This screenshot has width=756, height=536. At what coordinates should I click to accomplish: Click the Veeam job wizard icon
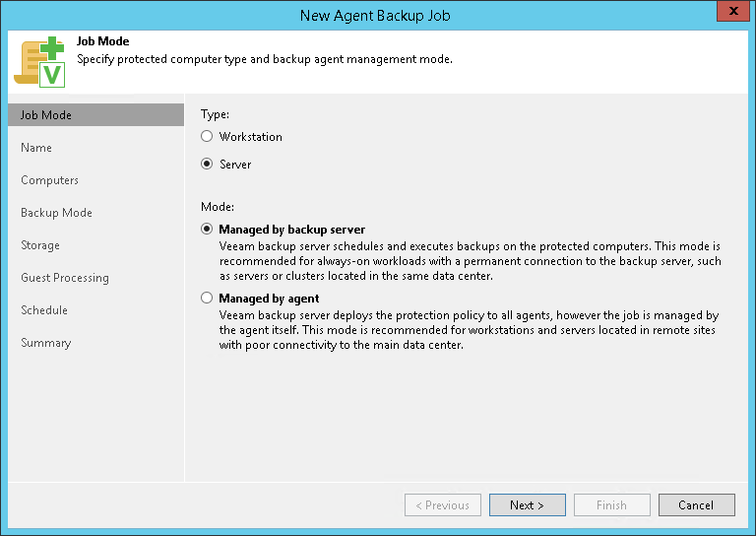point(38,60)
